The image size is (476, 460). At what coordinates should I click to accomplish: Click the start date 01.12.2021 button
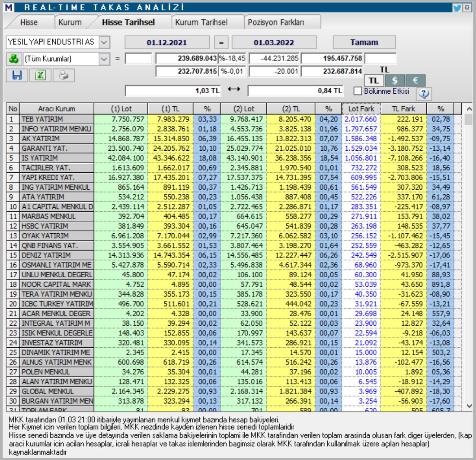pyautogui.click(x=167, y=42)
